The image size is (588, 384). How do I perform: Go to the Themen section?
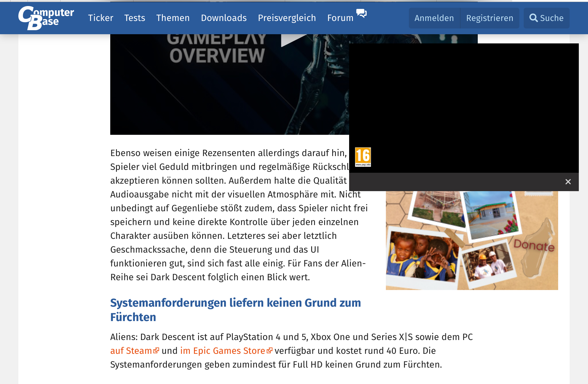pyautogui.click(x=173, y=18)
